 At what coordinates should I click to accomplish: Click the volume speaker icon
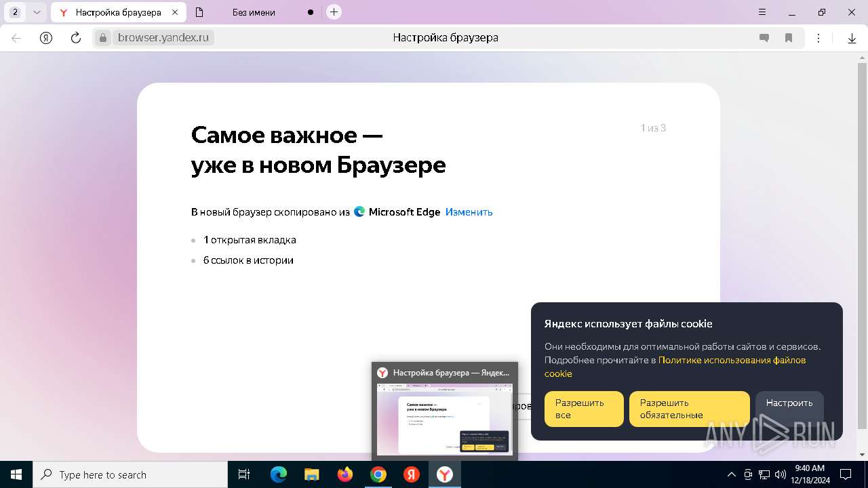coord(781,474)
